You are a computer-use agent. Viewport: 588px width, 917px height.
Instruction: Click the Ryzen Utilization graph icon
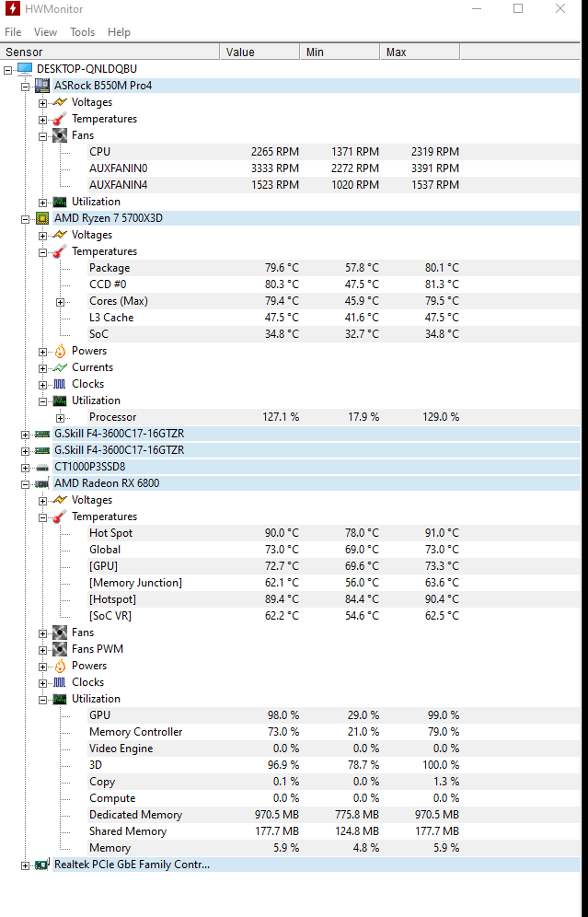[x=60, y=400]
